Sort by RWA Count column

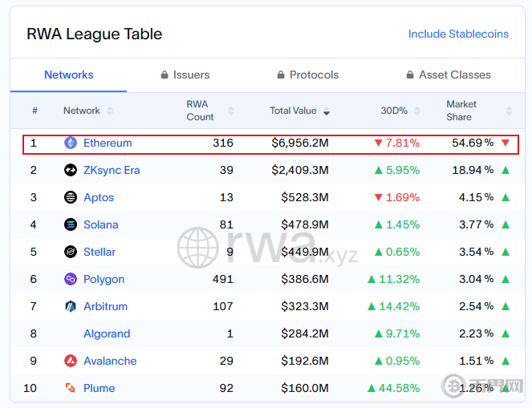[231, 111]
